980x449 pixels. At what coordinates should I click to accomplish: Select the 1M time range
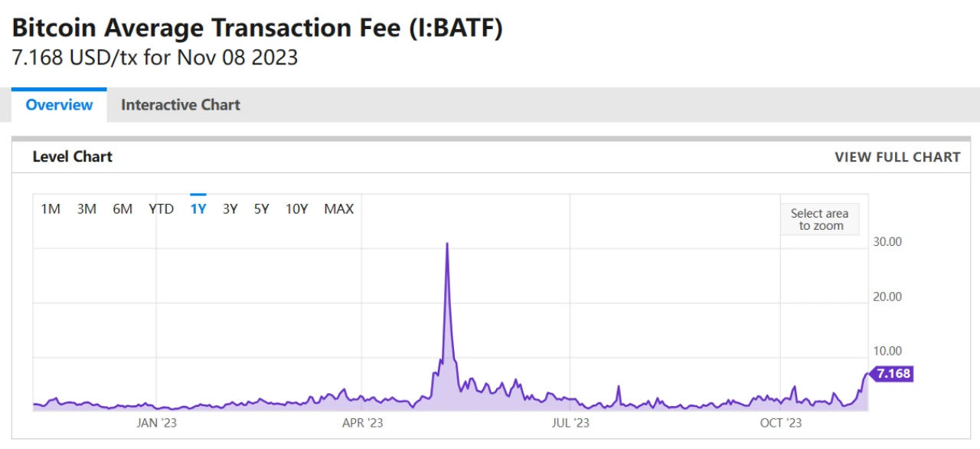(x=51, y=208)
